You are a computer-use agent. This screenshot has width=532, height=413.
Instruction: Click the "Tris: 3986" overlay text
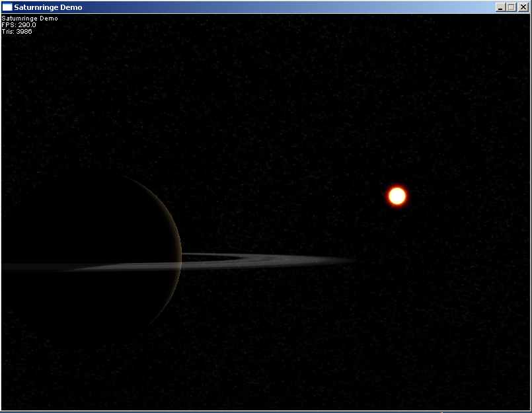coord(17,32)
